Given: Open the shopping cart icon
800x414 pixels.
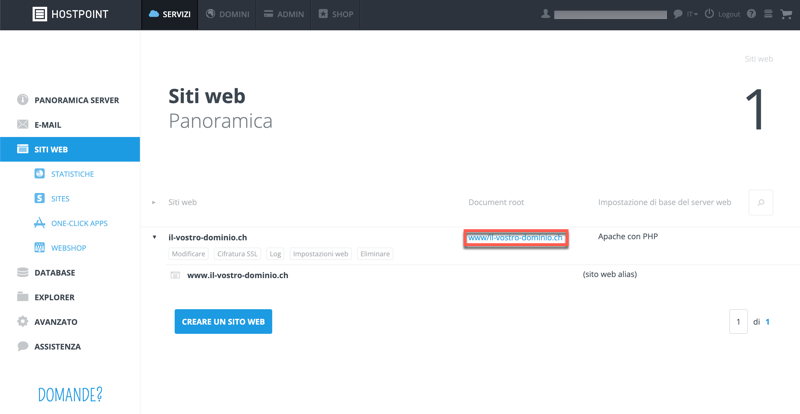Looking at the screenshot, I should (x=786, y=14).
